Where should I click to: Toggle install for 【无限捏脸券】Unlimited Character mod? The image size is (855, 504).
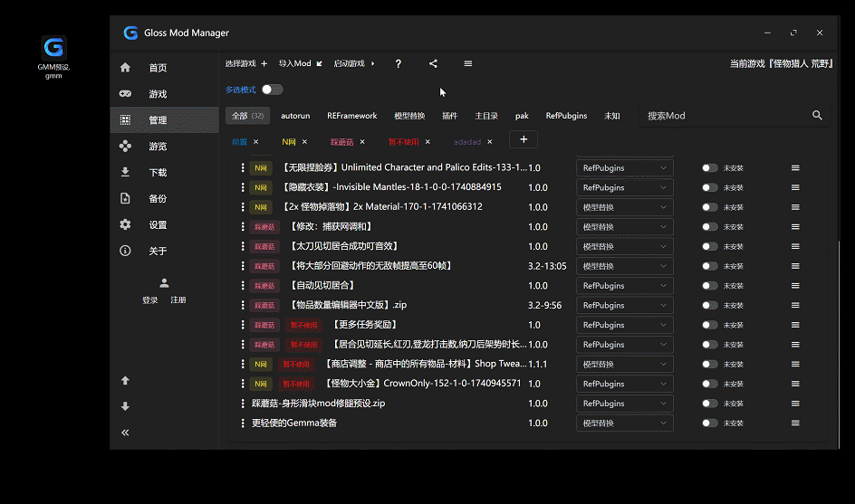pos(709,167)
